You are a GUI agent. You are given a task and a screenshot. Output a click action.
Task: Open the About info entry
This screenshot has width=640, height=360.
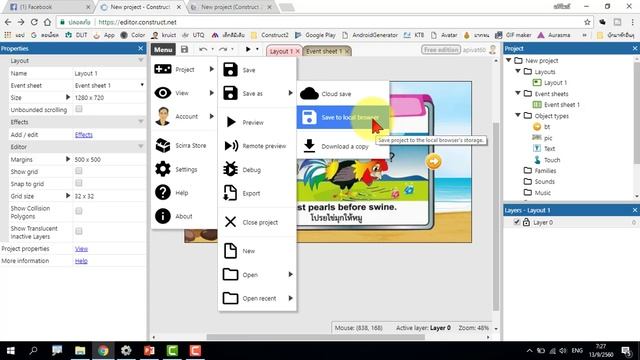(x=184, y=216)
